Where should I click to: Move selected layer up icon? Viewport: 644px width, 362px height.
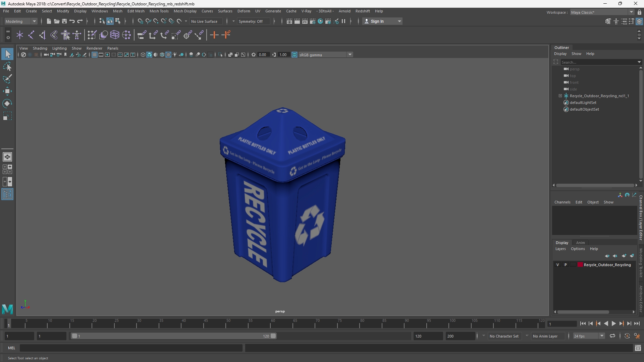pos(607,256)
